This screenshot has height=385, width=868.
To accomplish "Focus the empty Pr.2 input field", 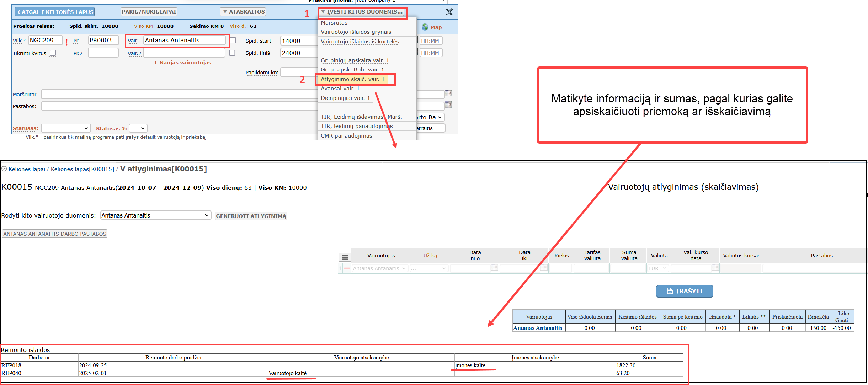I will click(103, 53).
